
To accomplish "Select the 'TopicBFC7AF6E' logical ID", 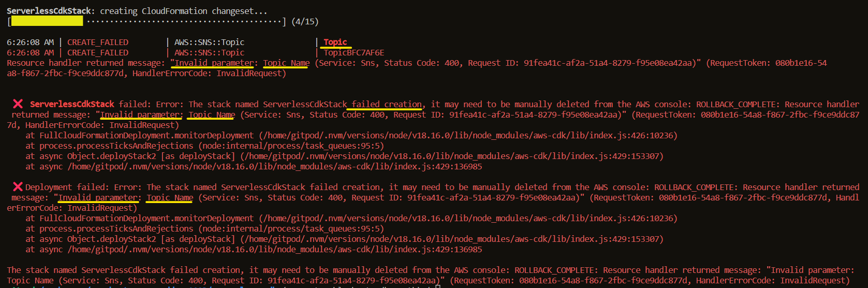I will coord(354,52).
